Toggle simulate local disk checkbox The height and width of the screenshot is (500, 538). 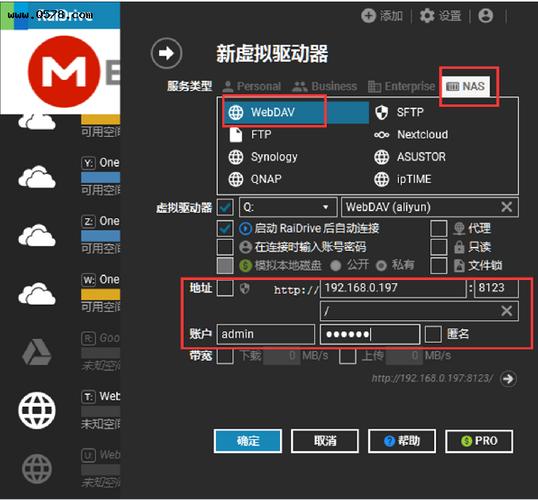[x=225, y=265]
